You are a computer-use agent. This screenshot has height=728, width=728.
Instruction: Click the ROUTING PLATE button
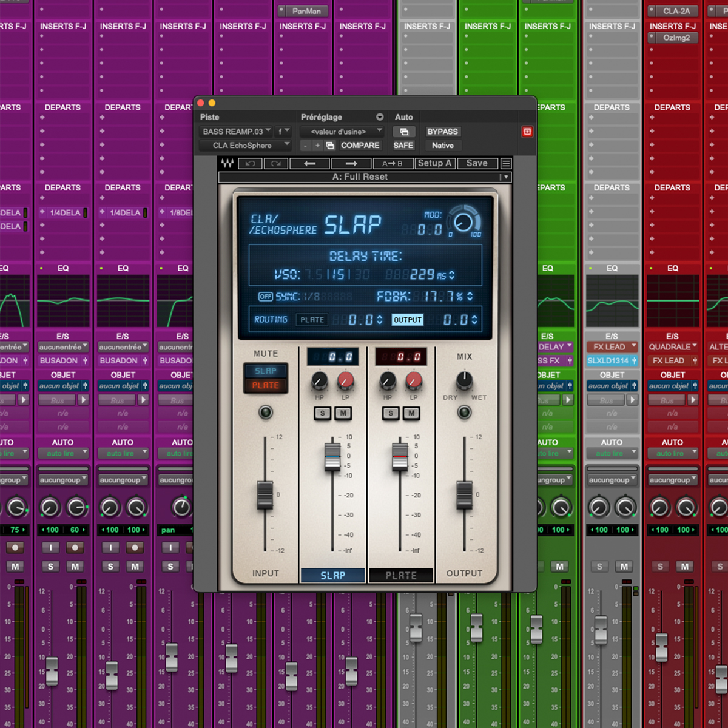(312, 320)
